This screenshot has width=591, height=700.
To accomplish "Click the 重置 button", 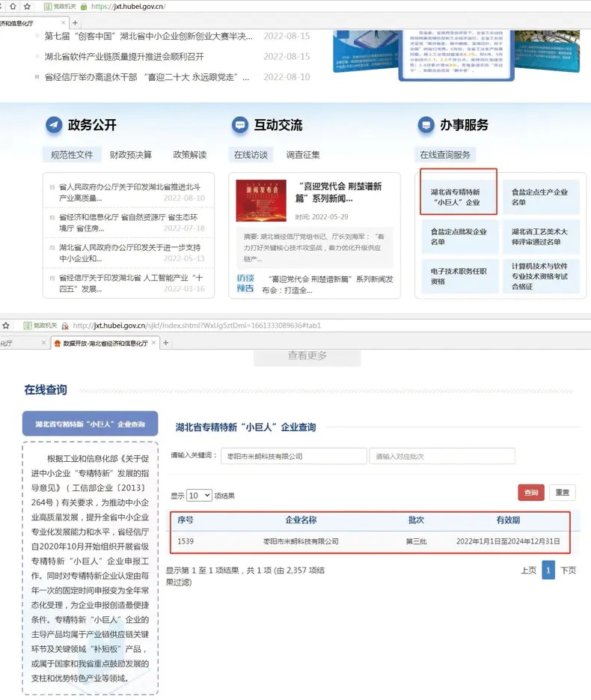I will pos(563,493).
